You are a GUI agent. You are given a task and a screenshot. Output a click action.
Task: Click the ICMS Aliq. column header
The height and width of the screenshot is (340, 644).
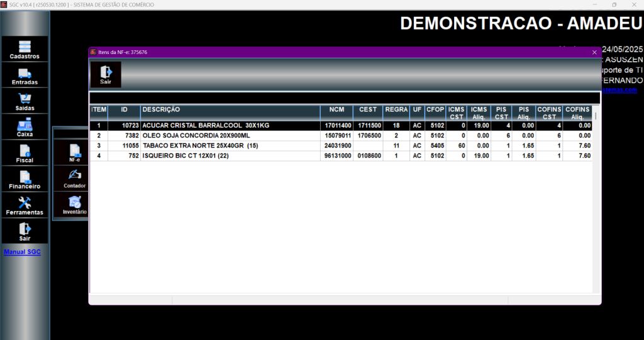[x=479, y=113]
